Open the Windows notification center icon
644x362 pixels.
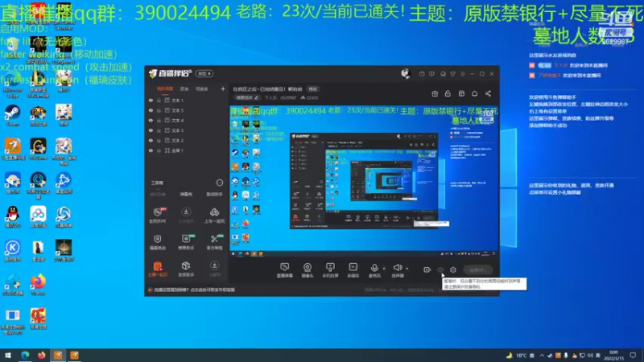[x=633, y=356]
